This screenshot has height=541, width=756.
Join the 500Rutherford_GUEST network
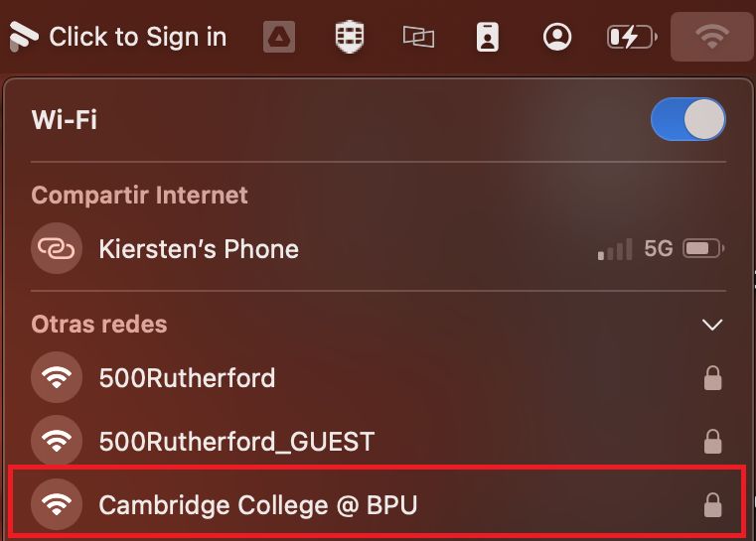(236, 441)
